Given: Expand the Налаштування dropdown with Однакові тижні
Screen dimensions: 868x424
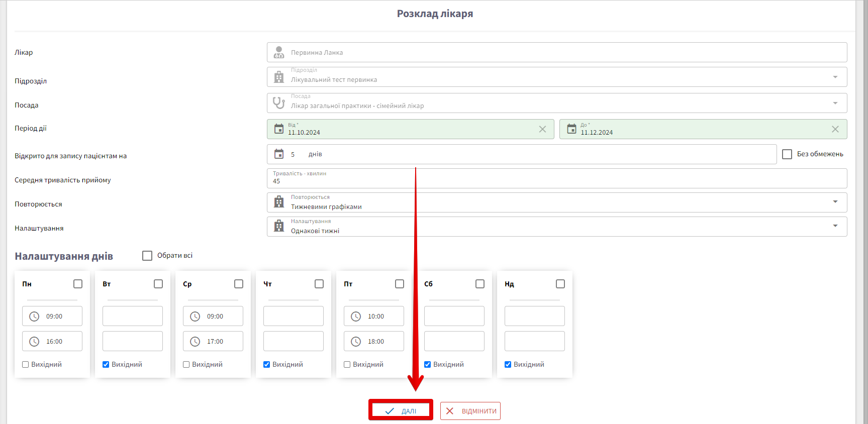Looking at the screenshot, I should (835, 226).
